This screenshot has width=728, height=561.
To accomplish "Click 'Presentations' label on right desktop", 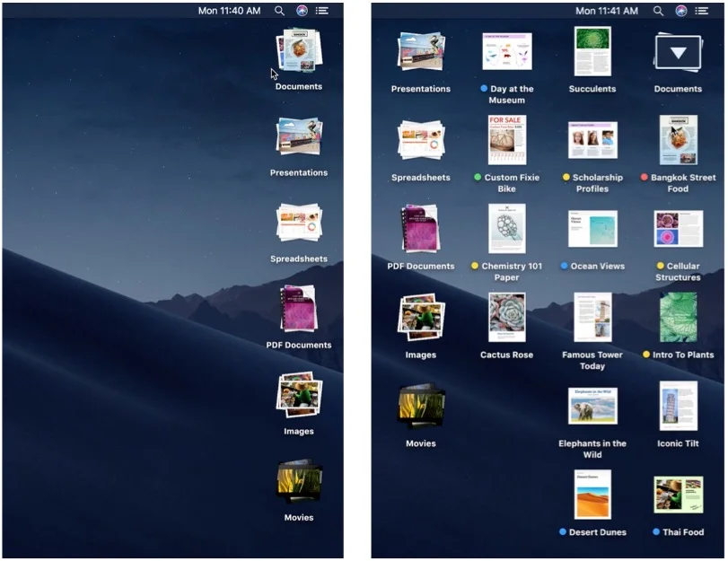I will [421, 89].
